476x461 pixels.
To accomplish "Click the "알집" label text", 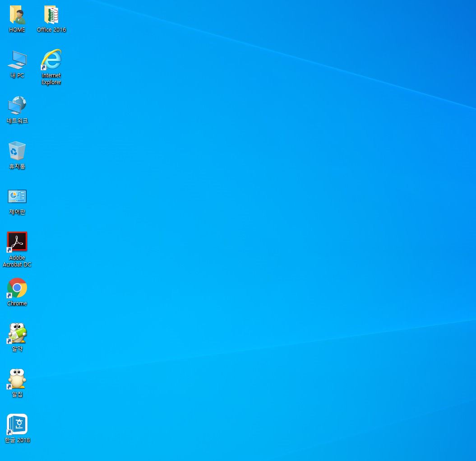I will (17, 394).
